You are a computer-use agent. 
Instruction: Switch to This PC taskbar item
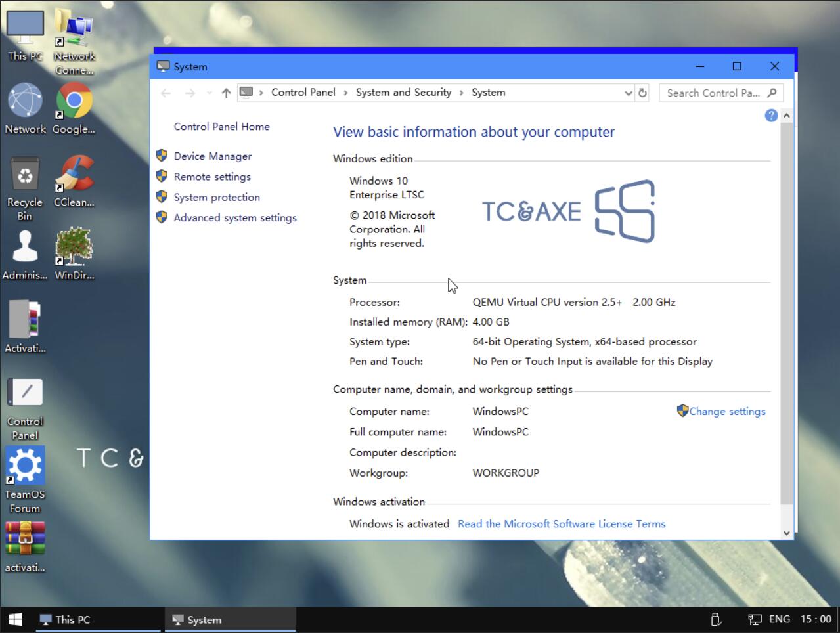coord(99,619)
